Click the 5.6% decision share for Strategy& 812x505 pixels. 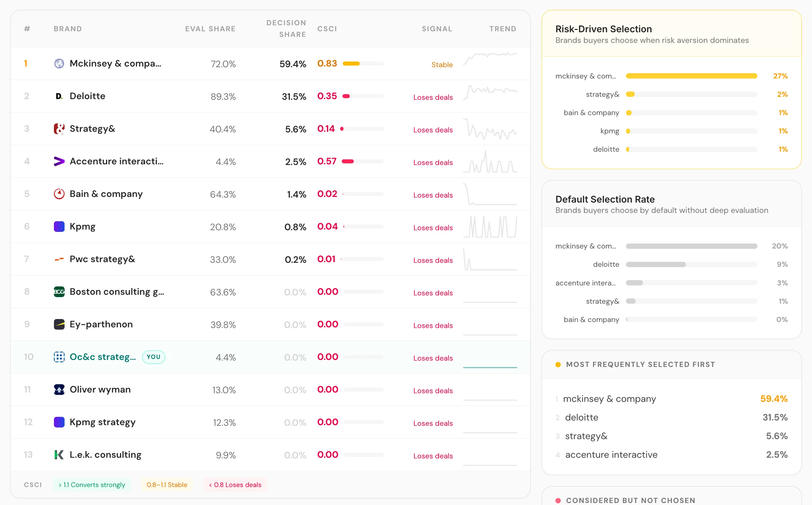coord(296,129)
